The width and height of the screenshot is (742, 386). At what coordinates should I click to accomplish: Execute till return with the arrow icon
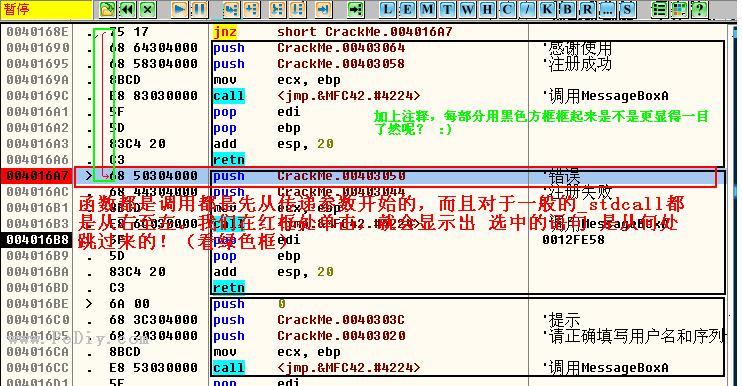(324, 9)
